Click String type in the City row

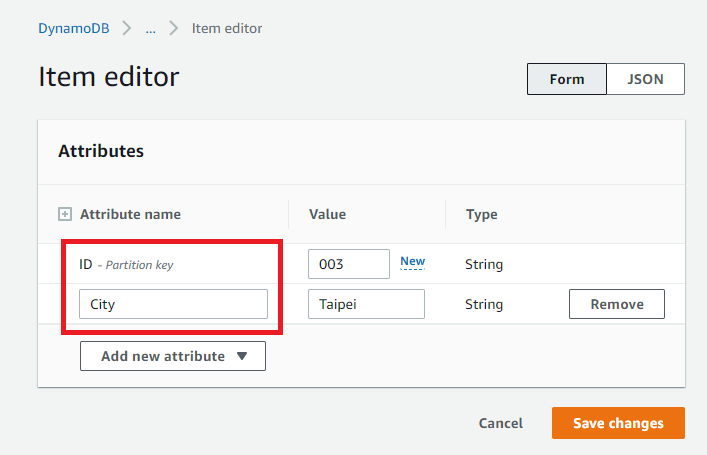click(484, 304)
